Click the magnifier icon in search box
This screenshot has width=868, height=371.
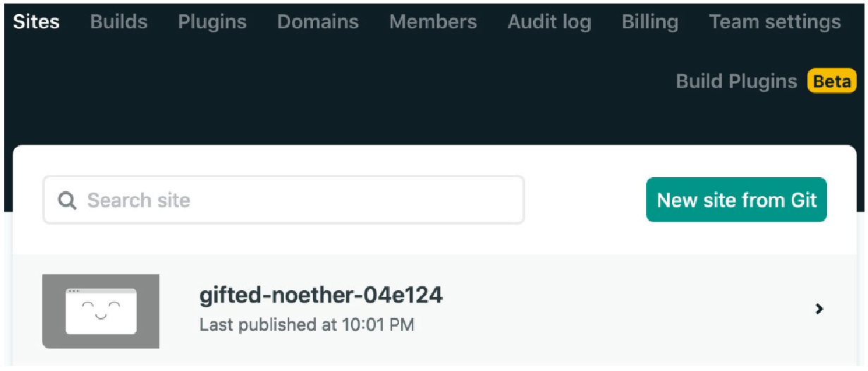pos(67,201)
